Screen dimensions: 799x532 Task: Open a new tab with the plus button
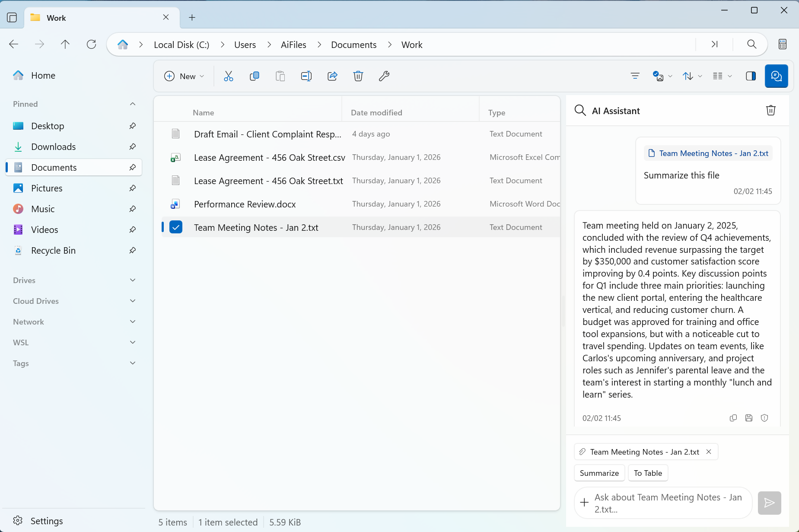tap(192, 17)
